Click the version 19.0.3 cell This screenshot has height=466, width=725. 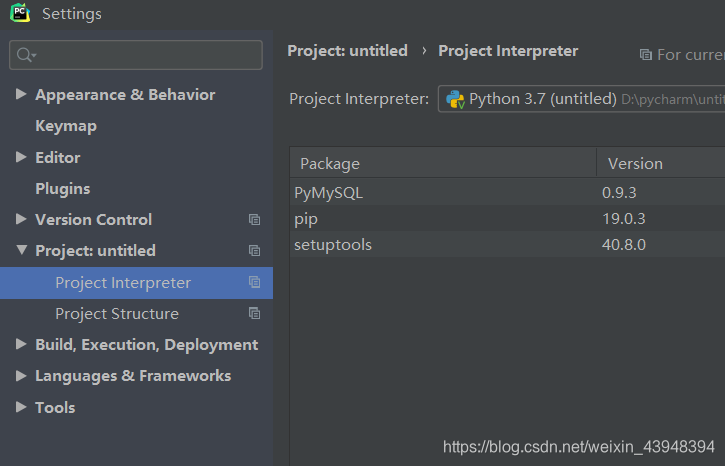click(x=624, y=218)
